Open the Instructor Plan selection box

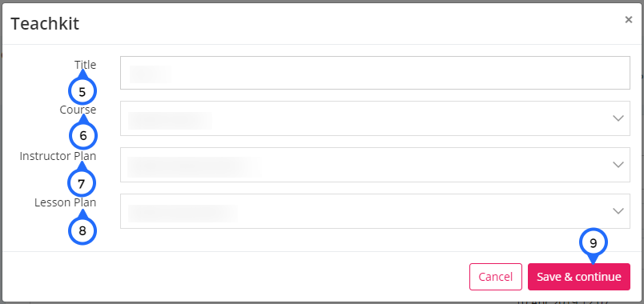(x=375, y=165)
